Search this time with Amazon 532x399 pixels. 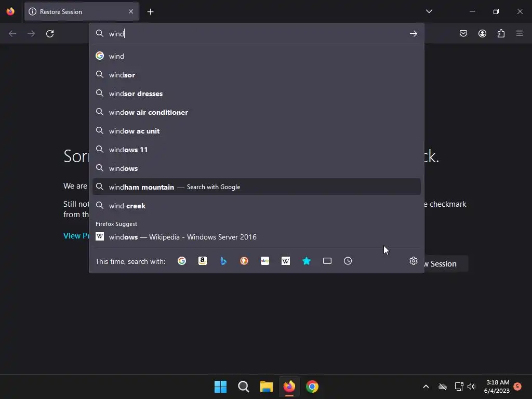pos(203,261)
